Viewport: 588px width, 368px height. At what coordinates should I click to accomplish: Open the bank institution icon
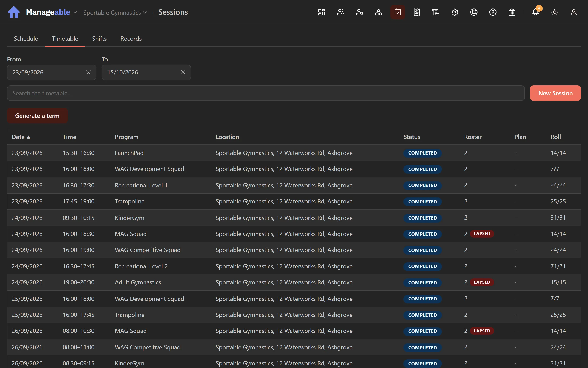tap(512, 12)
